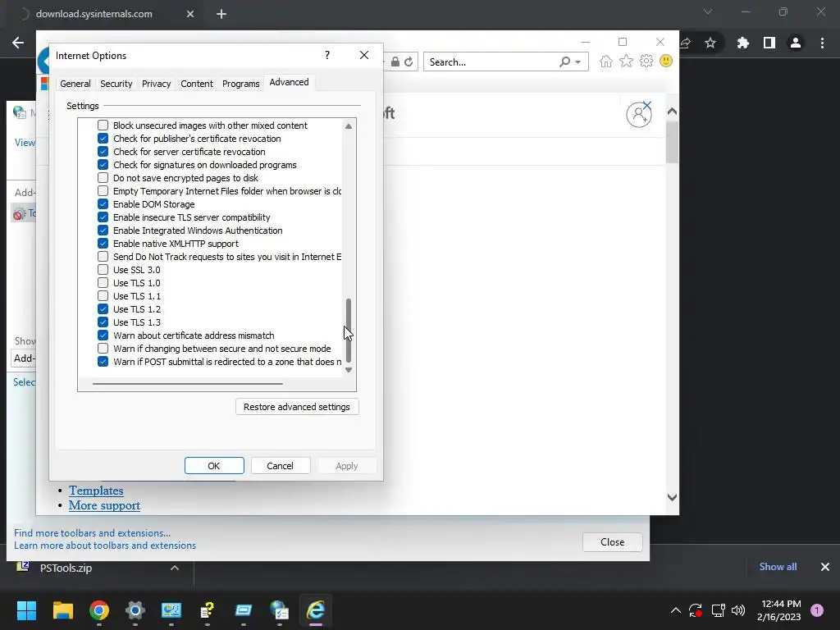This screenshot has height=630, width=840.
Task: Click Restore advanced settings button
Action: (x=297, y=407)
